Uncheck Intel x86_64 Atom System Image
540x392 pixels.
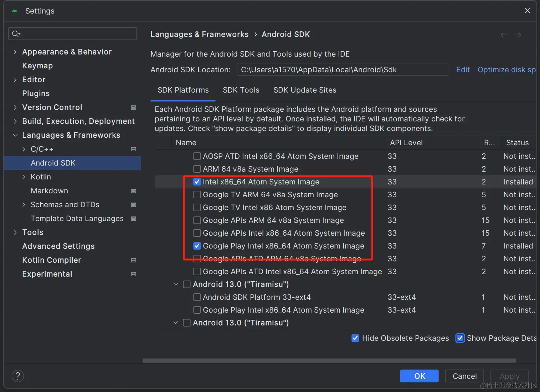(x=197, y=182)
